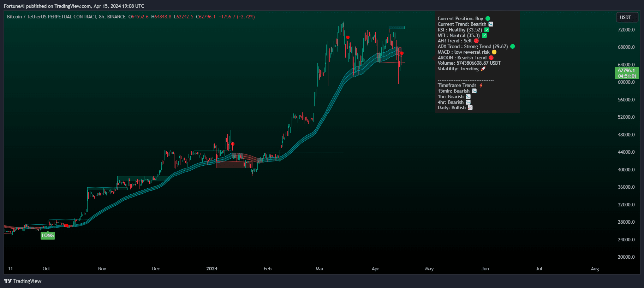Click the rocket icon next to Volatility: Trending

pyautogui.click(x=483, y=69)
